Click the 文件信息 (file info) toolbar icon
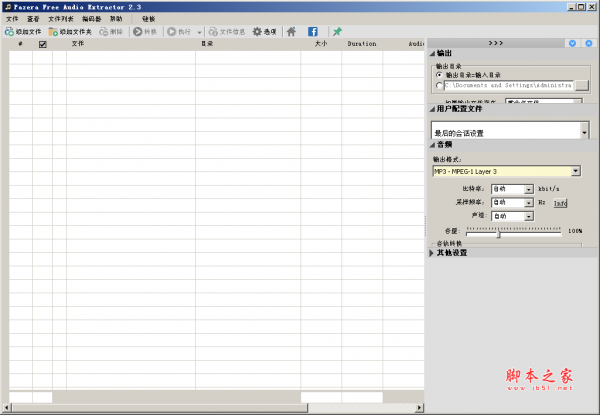Screen dimensions: 600x415 tap(213, 32)
